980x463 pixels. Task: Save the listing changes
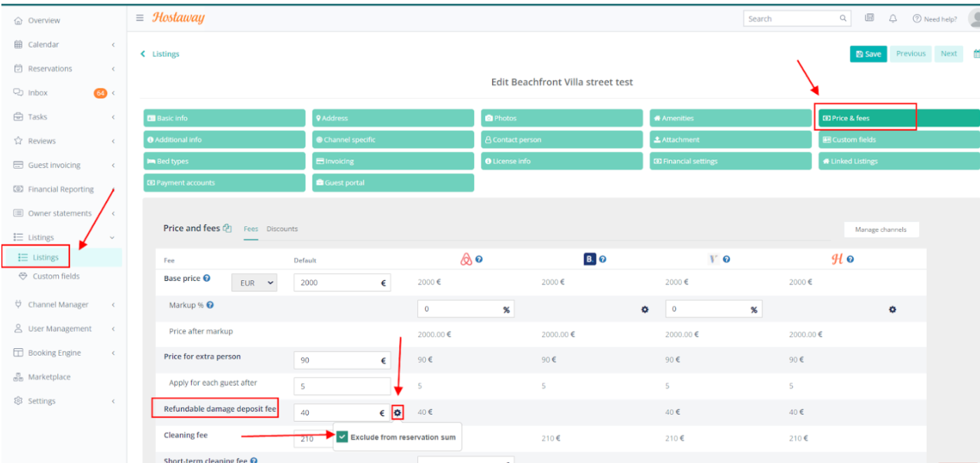coord(869,54)
